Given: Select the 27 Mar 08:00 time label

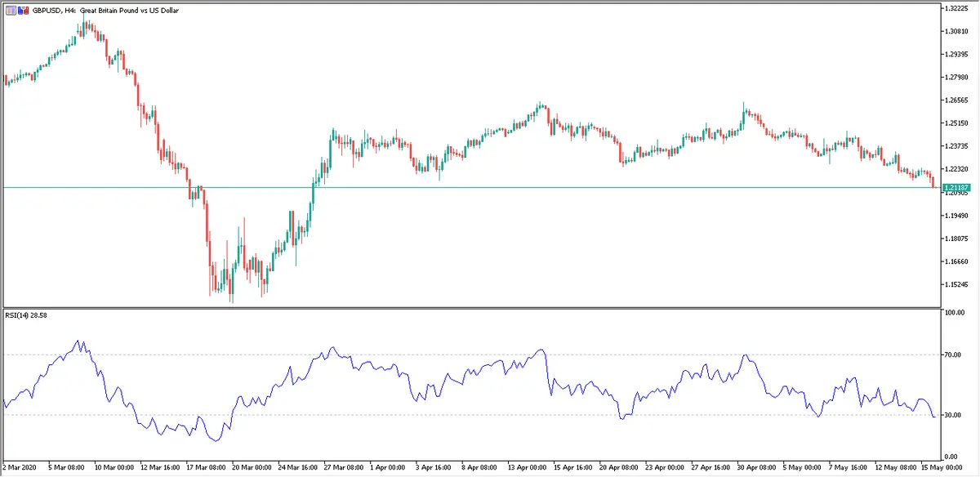Looking at the screenshot, I should point(342,469).
